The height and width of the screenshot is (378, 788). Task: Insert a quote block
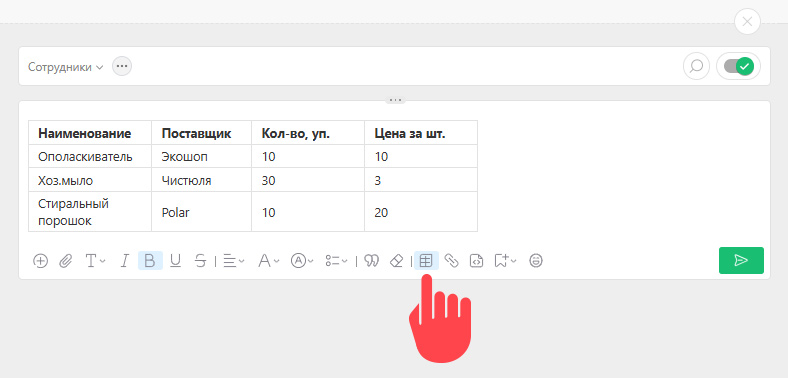(371, 261)
